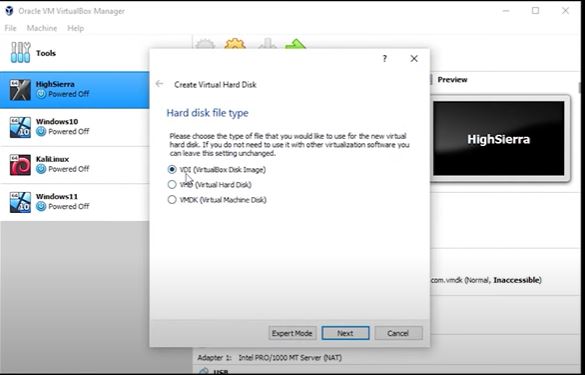Screen dimensions: 585x375
Task: Click the HighSierra preview thumbnail
Action: point(498,138)
